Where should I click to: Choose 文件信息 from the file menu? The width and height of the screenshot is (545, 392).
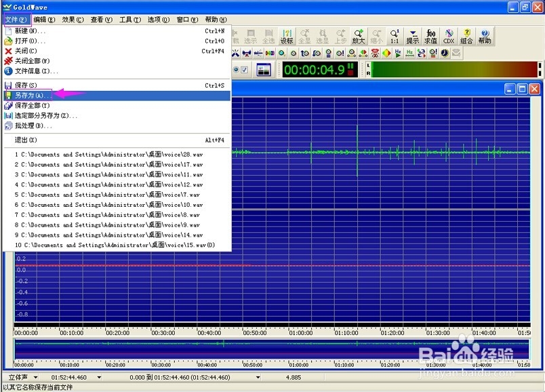(x=117, y=71)
